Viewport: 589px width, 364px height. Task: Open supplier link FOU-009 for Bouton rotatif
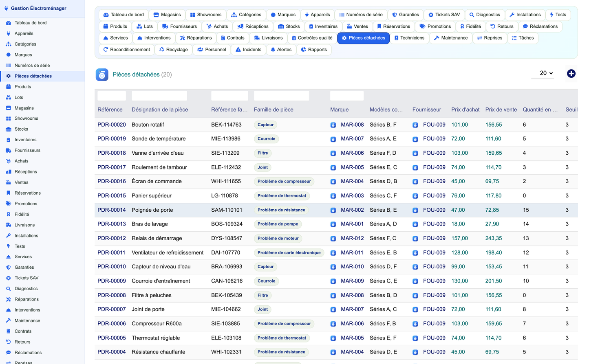coord(434,125)
